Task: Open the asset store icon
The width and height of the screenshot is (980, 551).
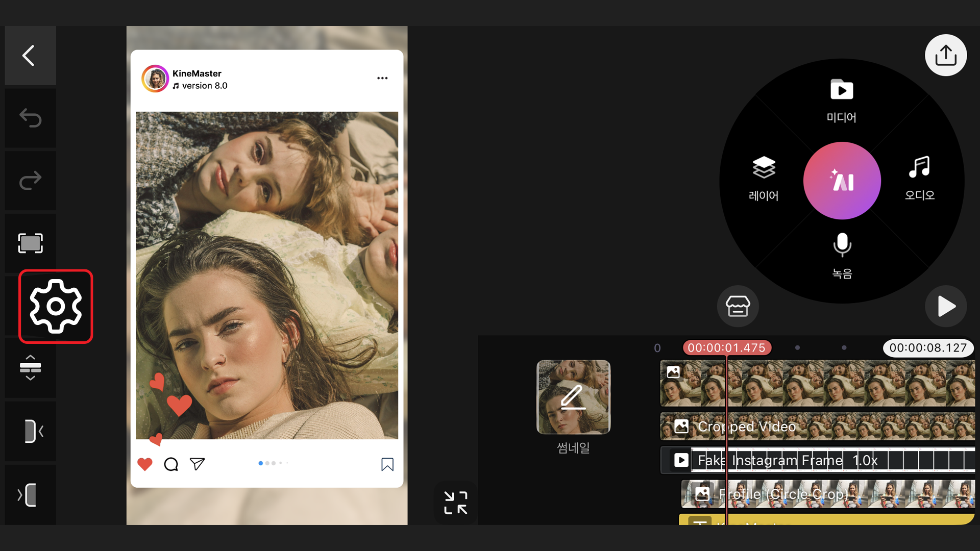Action: click(x=738, y=306)
